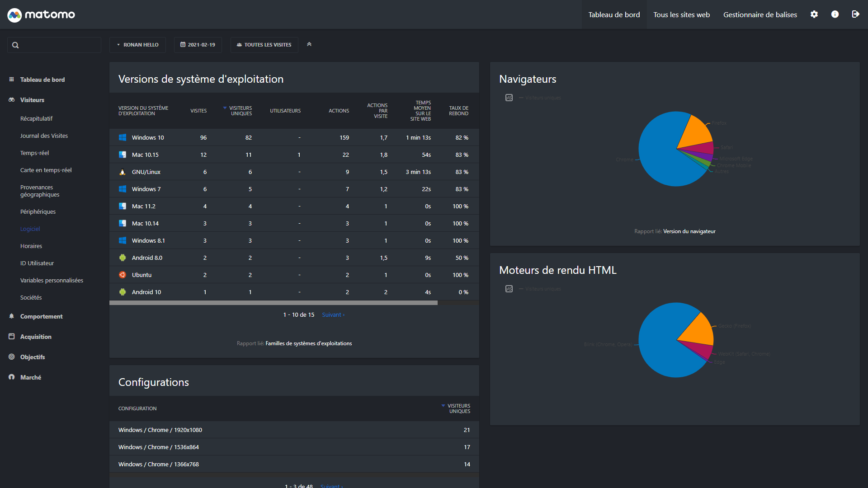868x488 pixels.
Task: Open Tous les sites web tab
Action: tap(681, 14)
